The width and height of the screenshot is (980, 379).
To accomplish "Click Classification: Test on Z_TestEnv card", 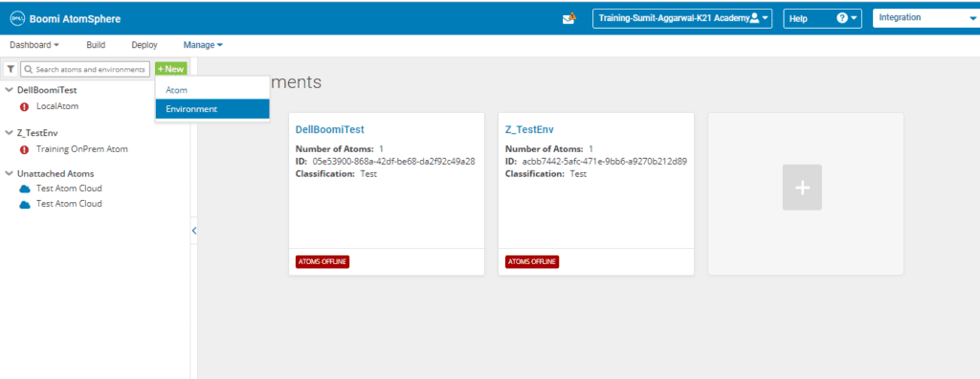I will point(546,174).
